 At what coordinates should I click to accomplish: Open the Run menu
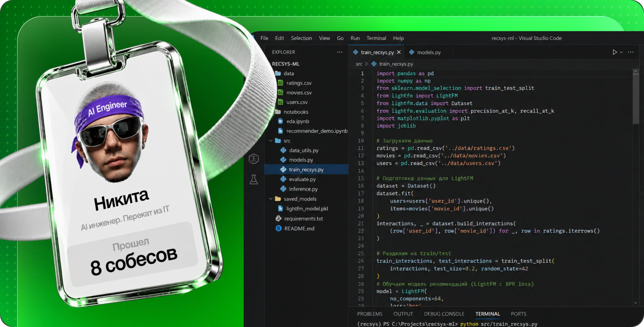pos(355,38)
